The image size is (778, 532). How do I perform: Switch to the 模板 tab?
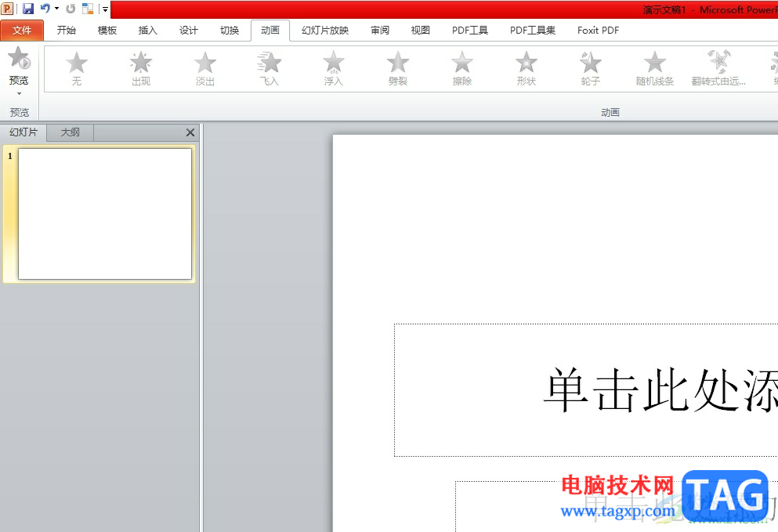click(107, 31)
